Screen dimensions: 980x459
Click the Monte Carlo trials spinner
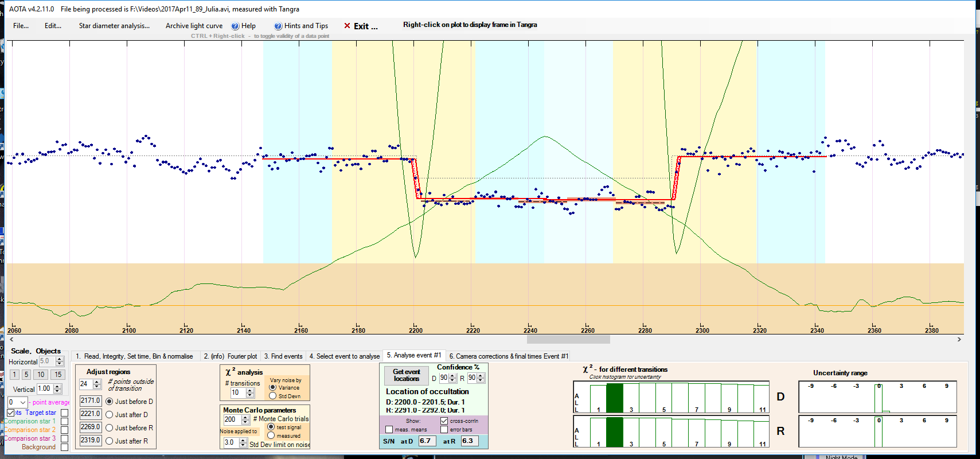(245, 420)
